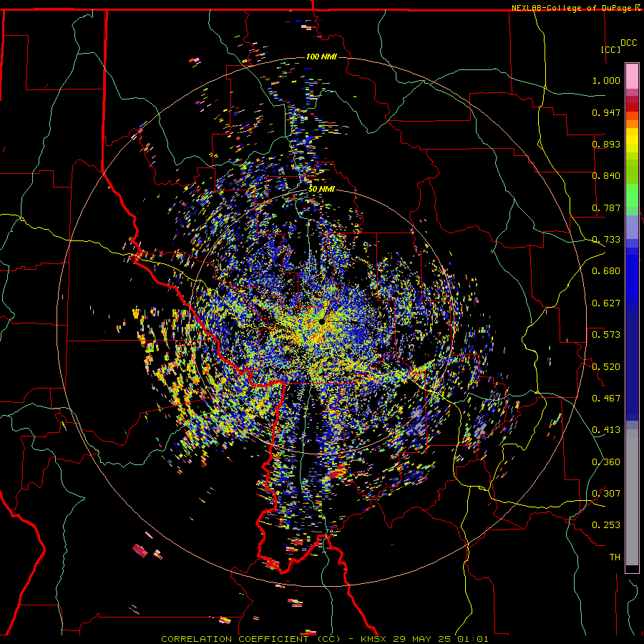
Task: Select the 1.000 scale value
Action: click(x=606, y=80)
